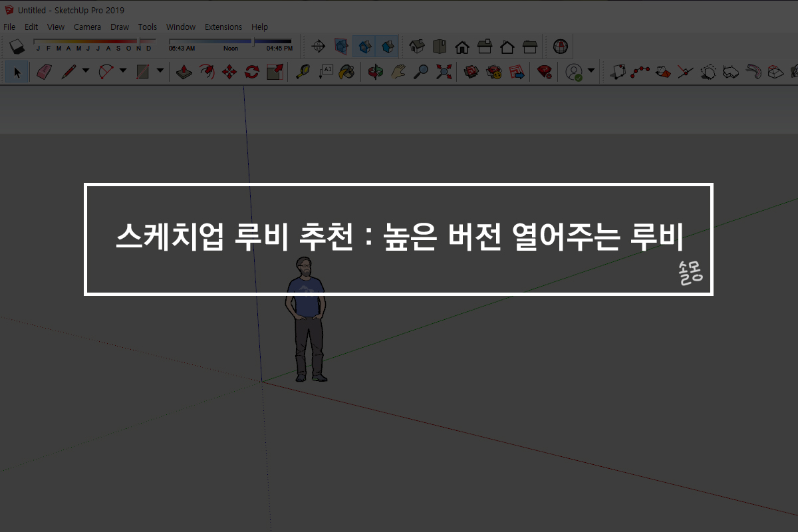Click the globe geo-location icon

[561, 47]
